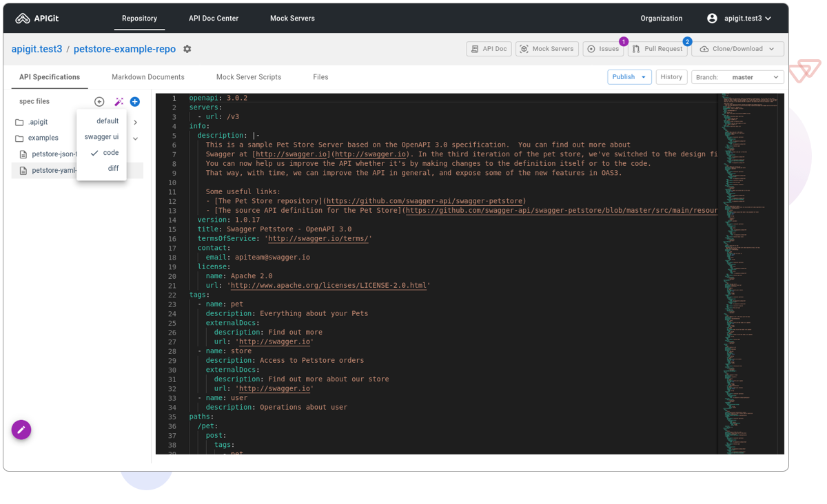
Task: Click apigit.test3 breadcrumb link
Action: coord(37,49)
